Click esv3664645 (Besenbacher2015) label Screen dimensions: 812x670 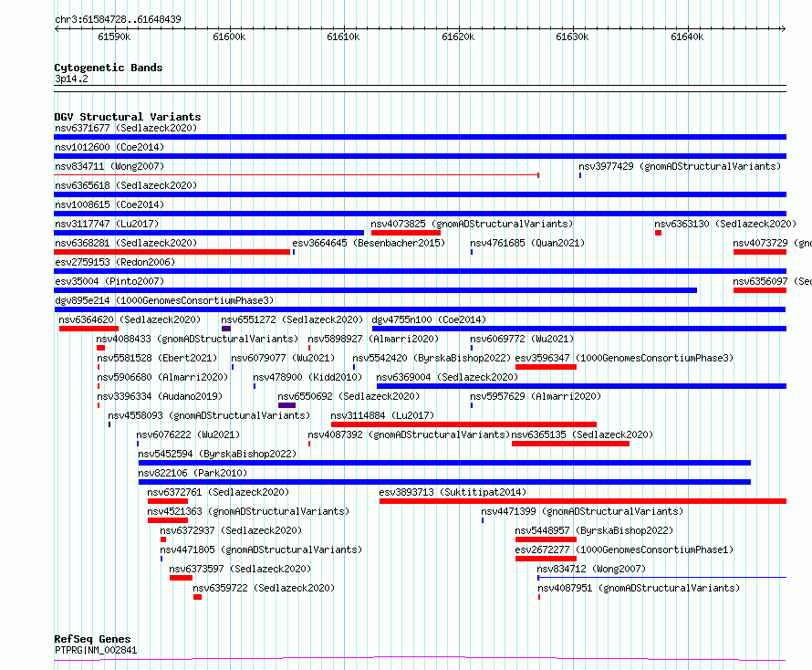coord(369,243)
